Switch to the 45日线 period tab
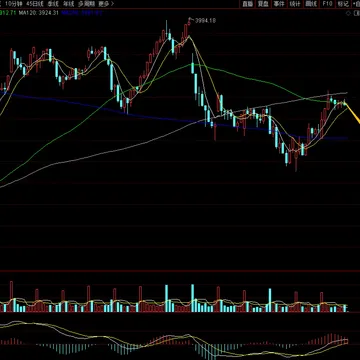The width and height of the screenshot is (360, 360). [x=35, y=4]
